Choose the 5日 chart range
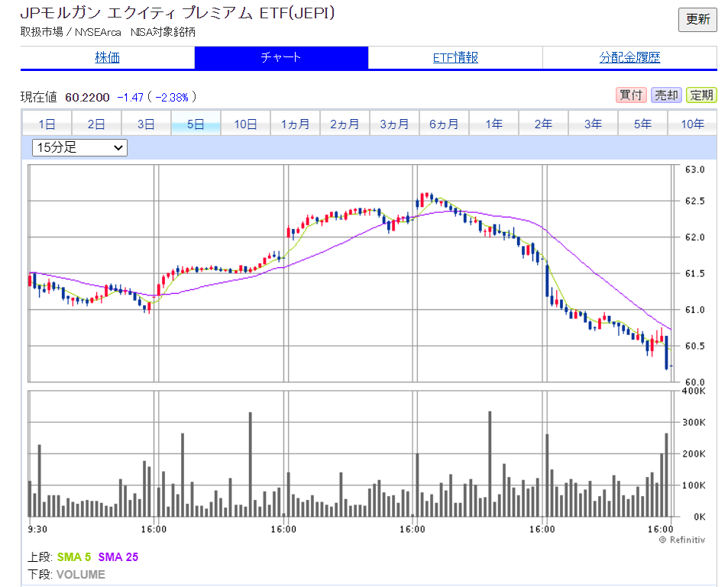Image resolution: width=728 pixels, height=587 pixels. 196,124
